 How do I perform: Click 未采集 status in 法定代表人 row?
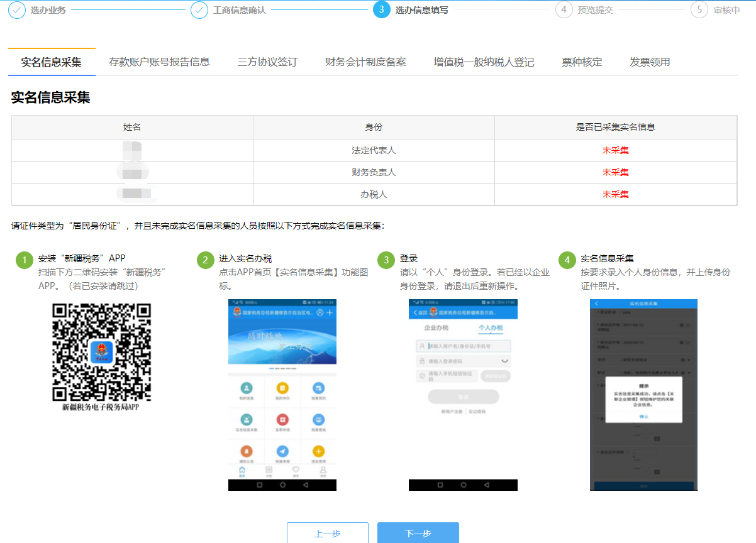click(616, 150)
